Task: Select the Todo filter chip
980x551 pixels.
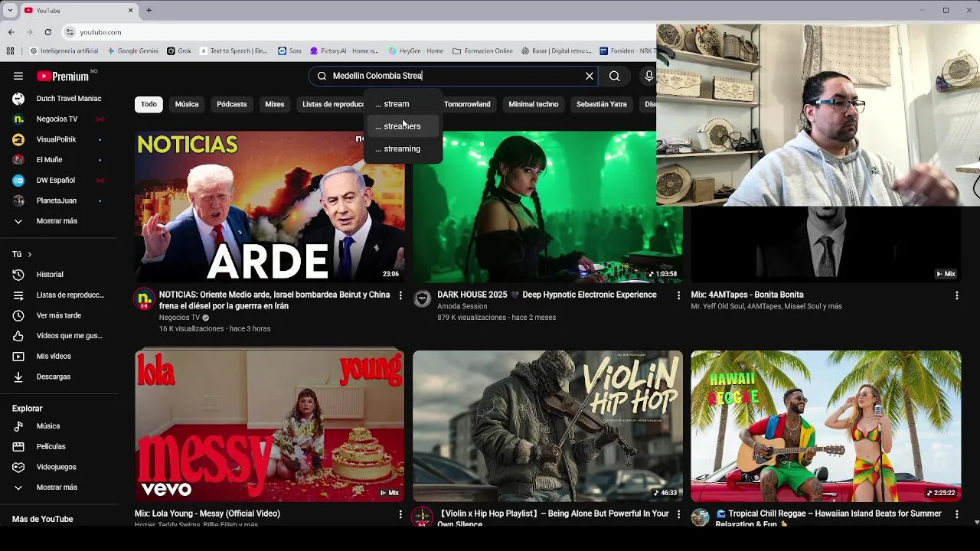Action: (x=149, y=104)
